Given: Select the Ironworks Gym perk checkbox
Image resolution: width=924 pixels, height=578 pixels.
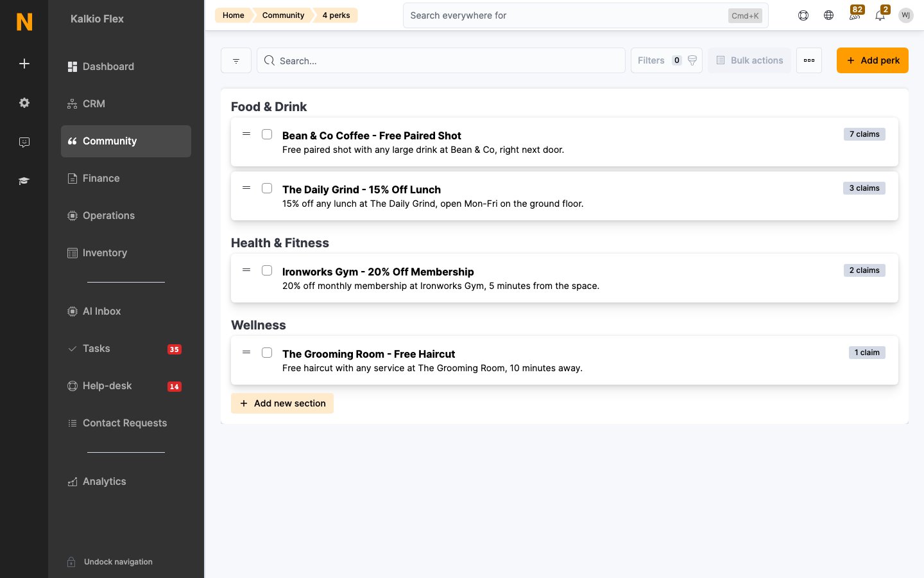Looking at the screenshot, I should [x=267, y=270].
